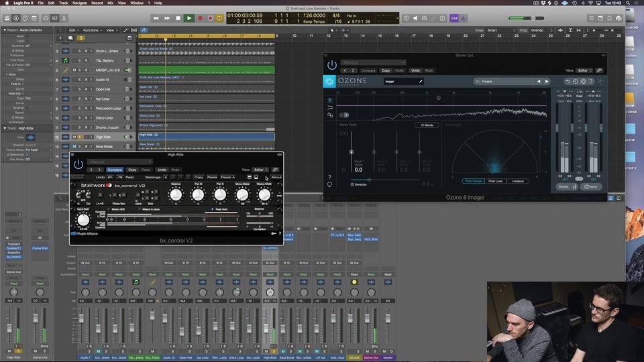Image resolution: width=644 pixels, height=362 pixels.
Task: Open the Snap Smart dropdown
Action: tap(501, 30)
